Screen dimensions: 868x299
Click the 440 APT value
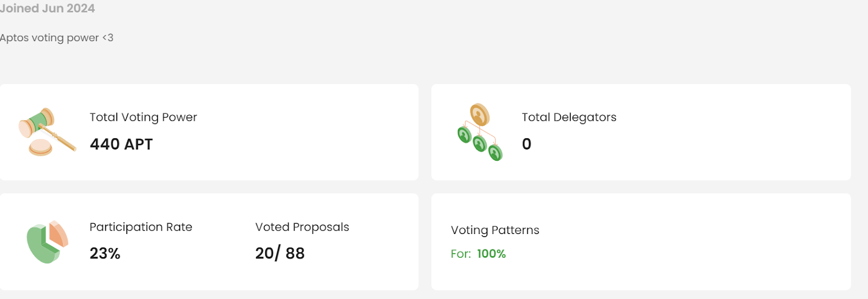(122, 144)
